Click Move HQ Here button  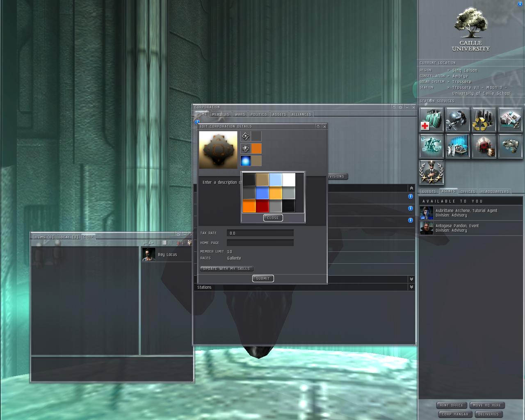[487, 405]
